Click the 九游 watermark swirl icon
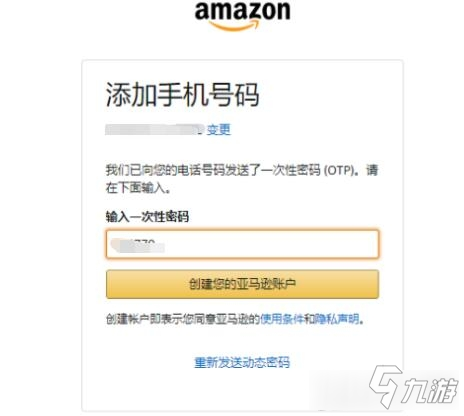The image size is (464, 416). [386, 386]
